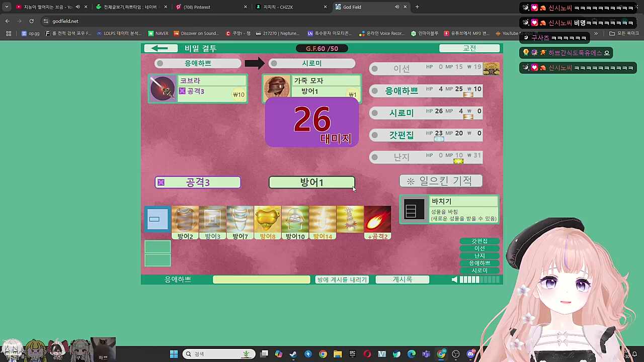Adjust the volume level bar
Image resolution: width=644 pixels, height=362 pixels.
480,280
